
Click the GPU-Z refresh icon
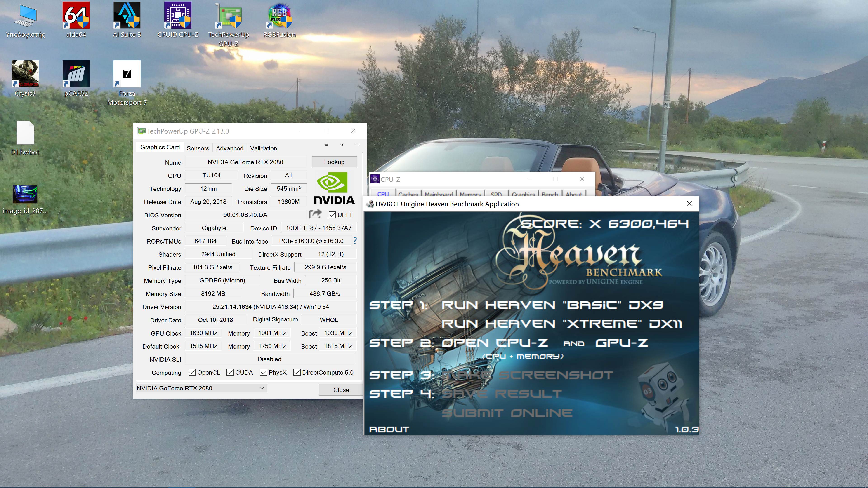342,145
